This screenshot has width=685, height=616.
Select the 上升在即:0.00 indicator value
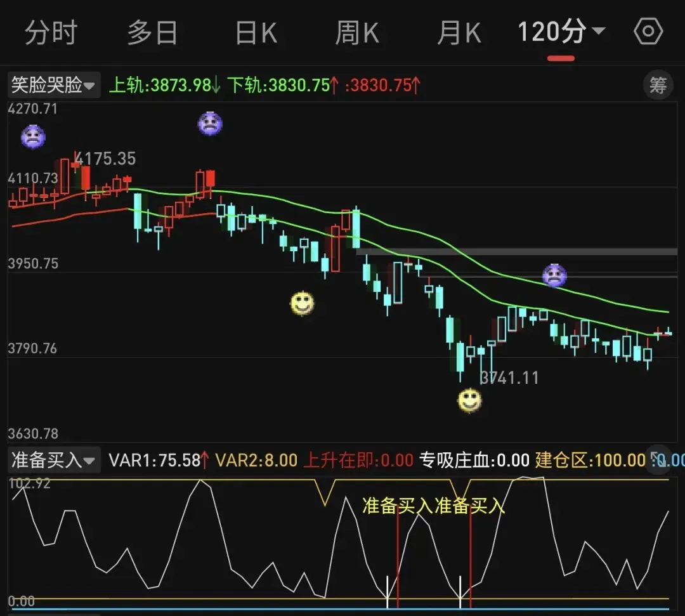tap(358, 461)
